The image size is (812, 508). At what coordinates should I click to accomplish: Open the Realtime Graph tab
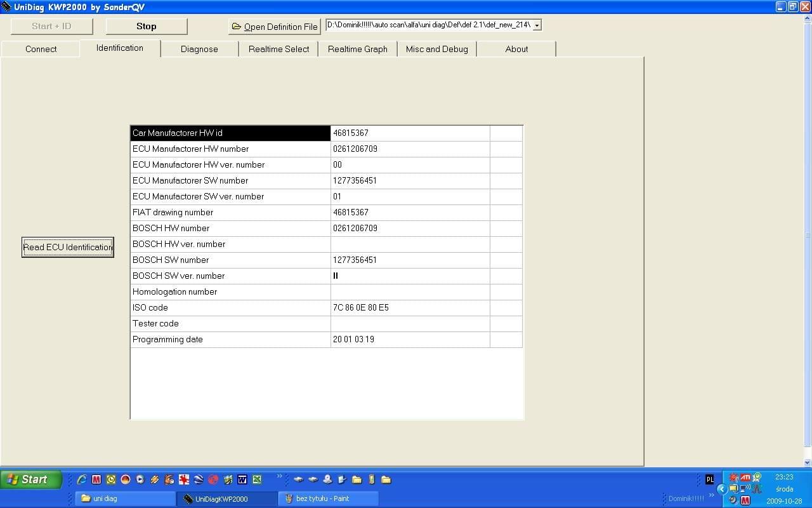pyautogui.click(x=358, y=49)
